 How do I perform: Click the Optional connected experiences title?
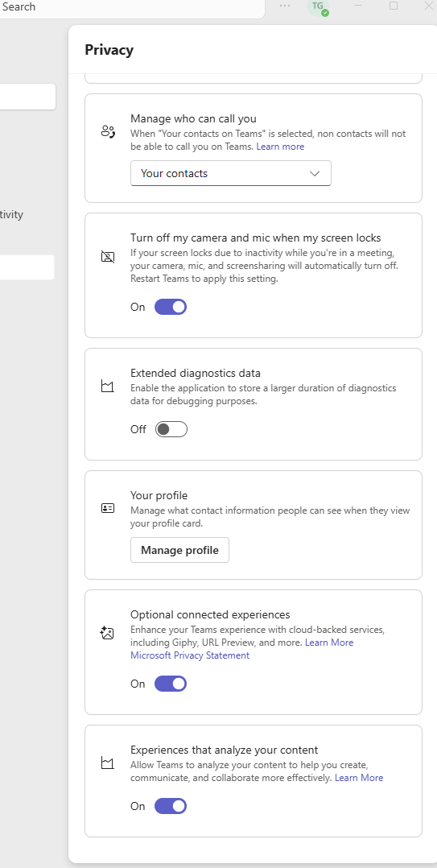[210, 614]
